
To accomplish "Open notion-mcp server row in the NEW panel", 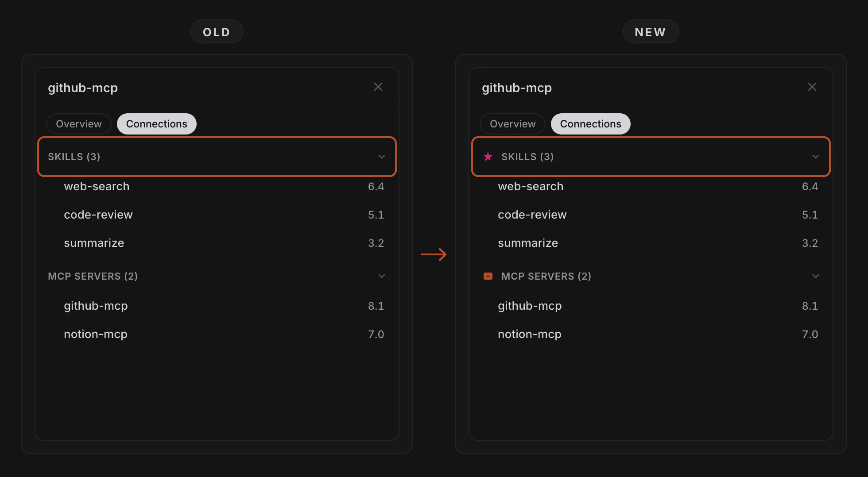I will (651, 334).
